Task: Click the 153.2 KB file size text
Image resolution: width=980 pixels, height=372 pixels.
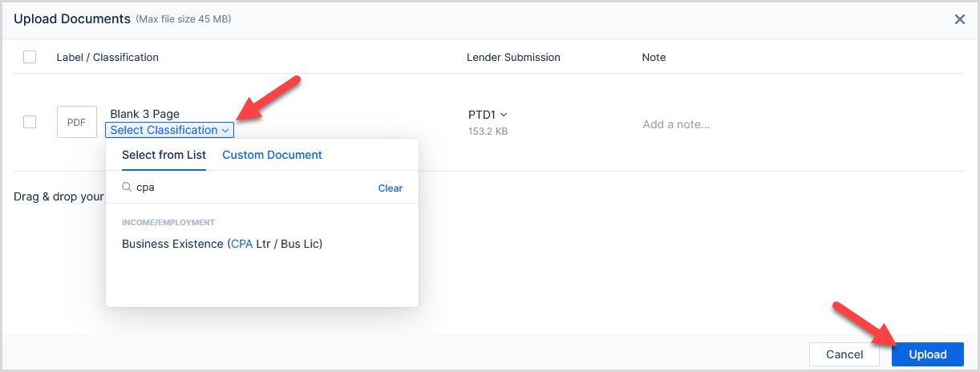Action: click(488, 131)
